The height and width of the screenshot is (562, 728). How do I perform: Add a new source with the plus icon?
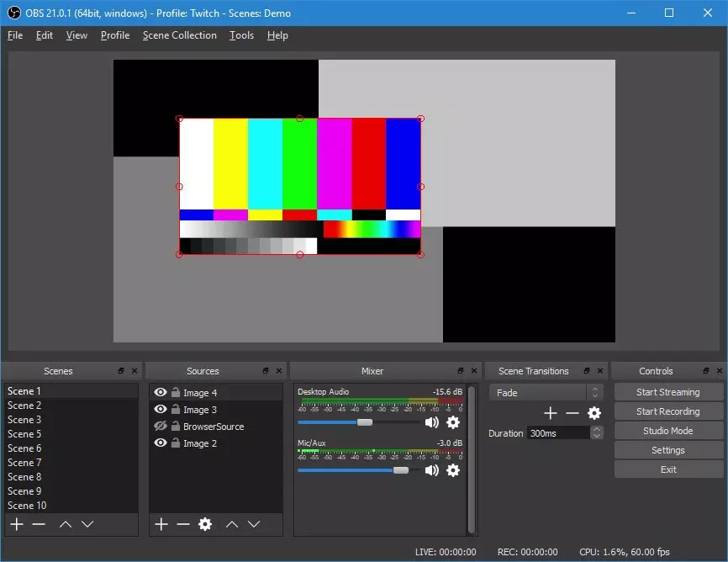coord(161,524)
